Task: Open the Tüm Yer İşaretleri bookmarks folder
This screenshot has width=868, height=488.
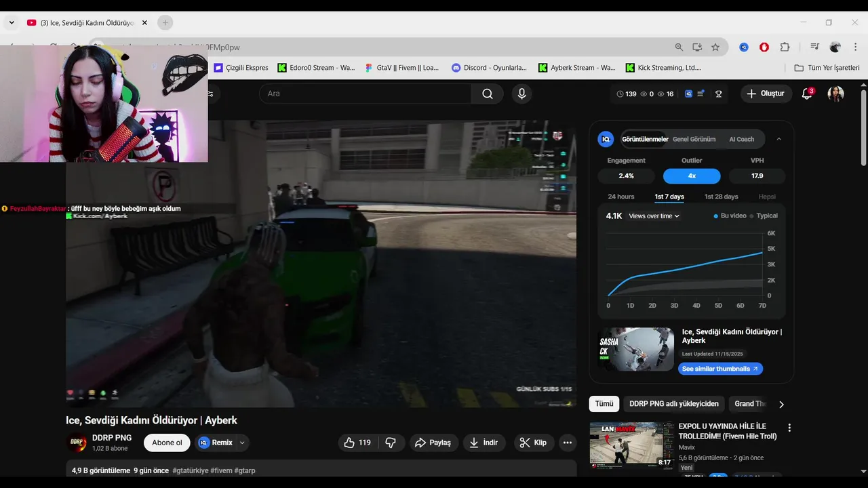Action: (x=827, y=68)
